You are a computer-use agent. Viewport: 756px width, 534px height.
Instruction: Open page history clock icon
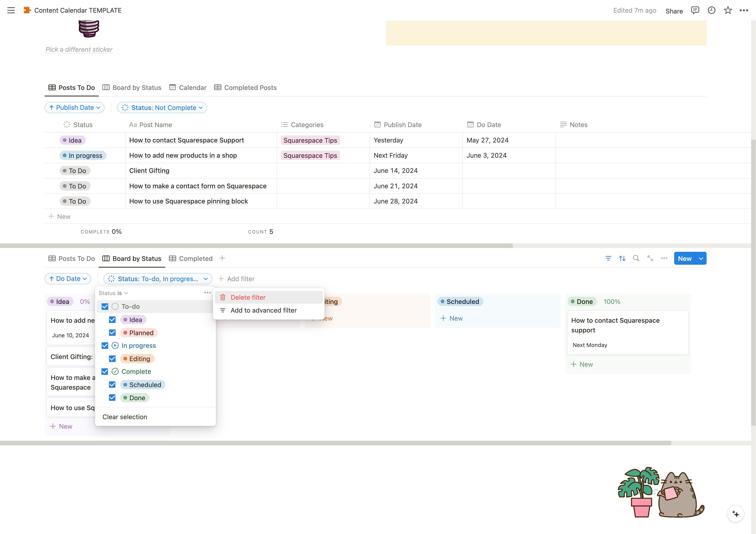coord(711,10)
